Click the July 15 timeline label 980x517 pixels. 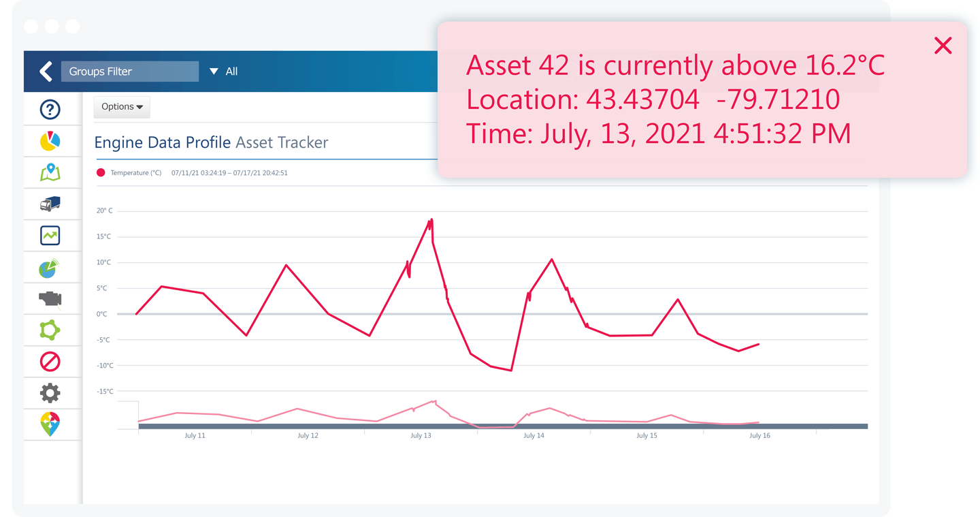coord(647,435)
